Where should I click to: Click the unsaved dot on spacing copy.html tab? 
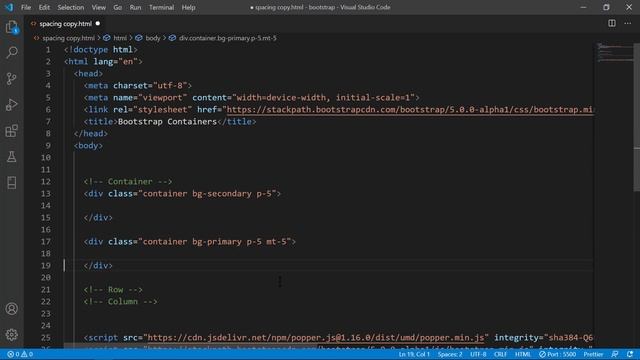point(98,24)
